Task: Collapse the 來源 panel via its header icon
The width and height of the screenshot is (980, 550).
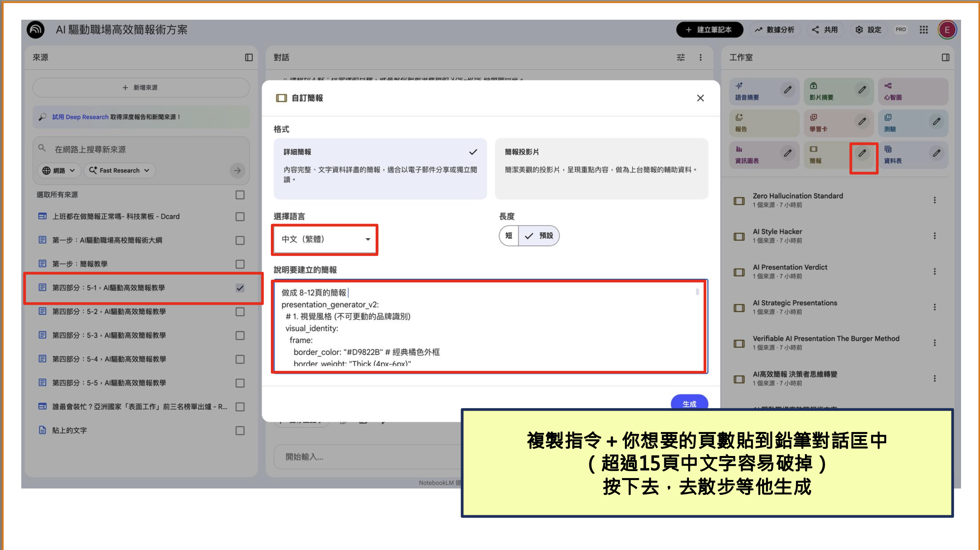Action: pos(249,58)
